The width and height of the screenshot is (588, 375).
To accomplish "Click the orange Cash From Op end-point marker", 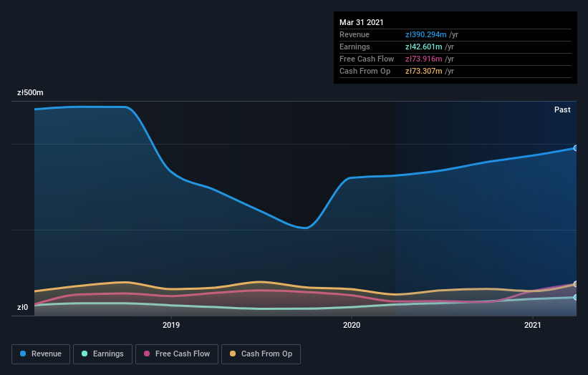I will 576,284.
